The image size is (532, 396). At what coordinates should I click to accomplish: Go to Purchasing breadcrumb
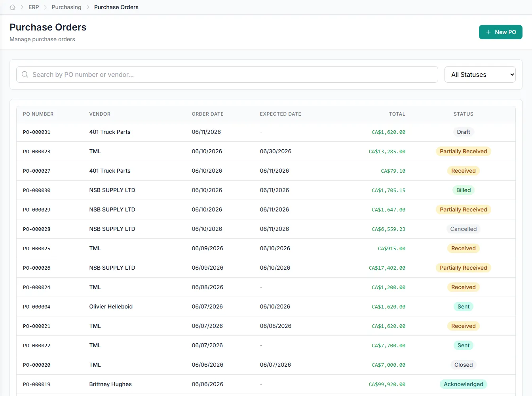pyautogui.click(x=66, y=7)
